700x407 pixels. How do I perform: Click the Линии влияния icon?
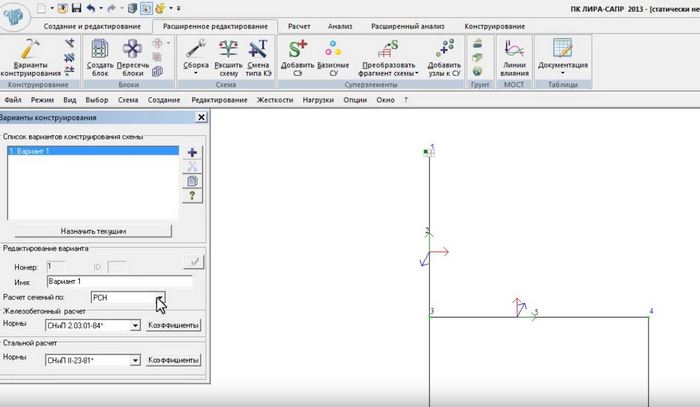[515, 48]
